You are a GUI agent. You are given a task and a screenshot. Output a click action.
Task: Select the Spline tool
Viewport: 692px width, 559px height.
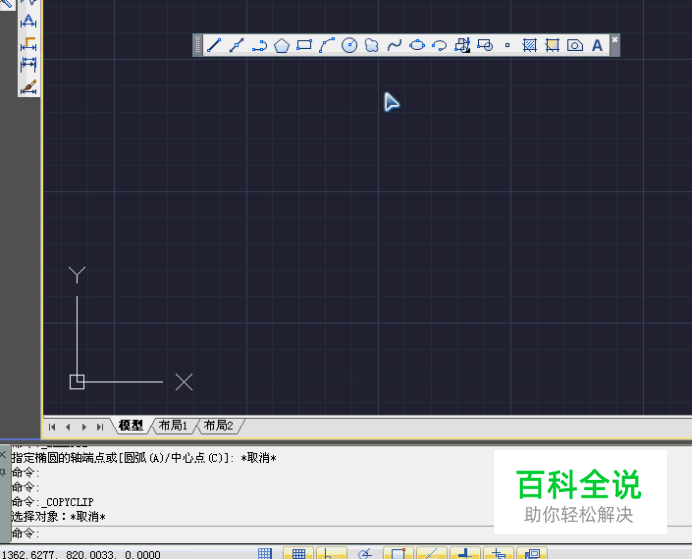point(394,45)
